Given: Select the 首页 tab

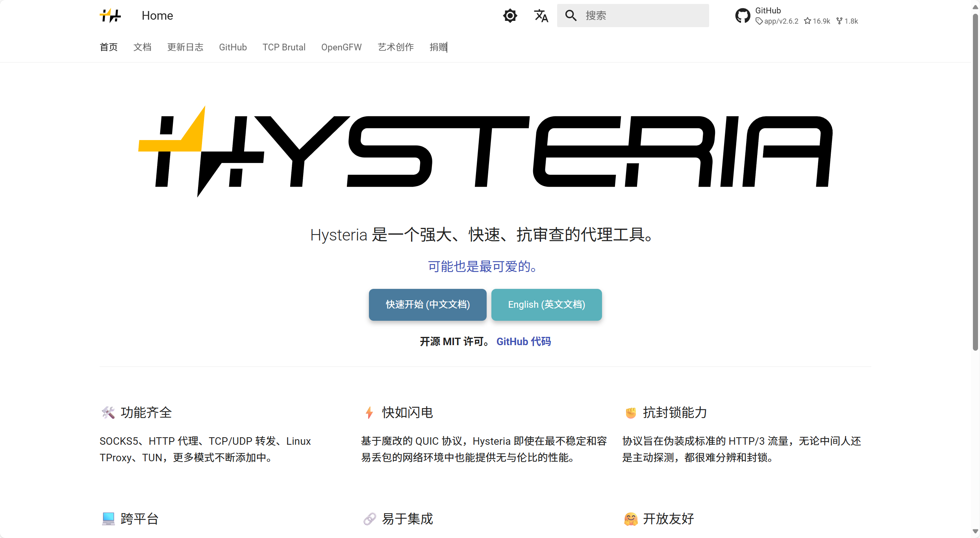Looking at the screenshot, I should pos(109,47).
